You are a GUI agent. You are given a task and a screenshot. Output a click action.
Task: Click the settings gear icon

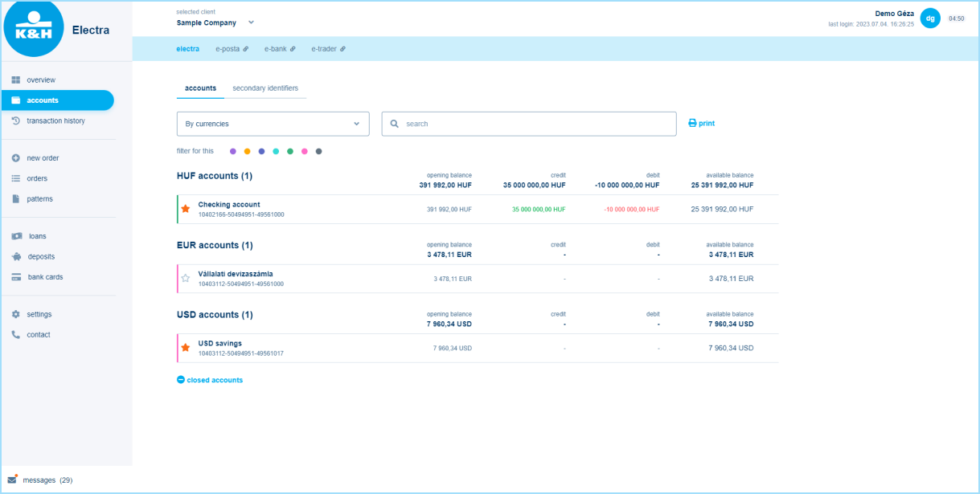coord(14,314)
